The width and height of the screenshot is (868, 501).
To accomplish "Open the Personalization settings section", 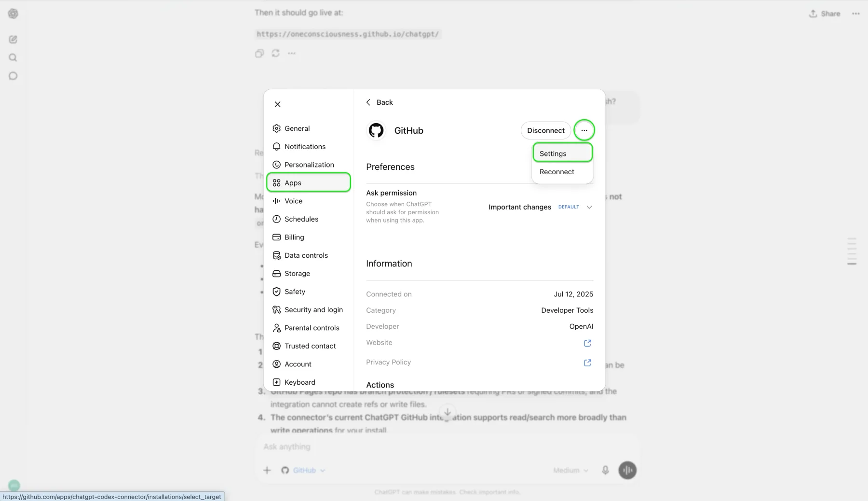I will tap(309, 165).
